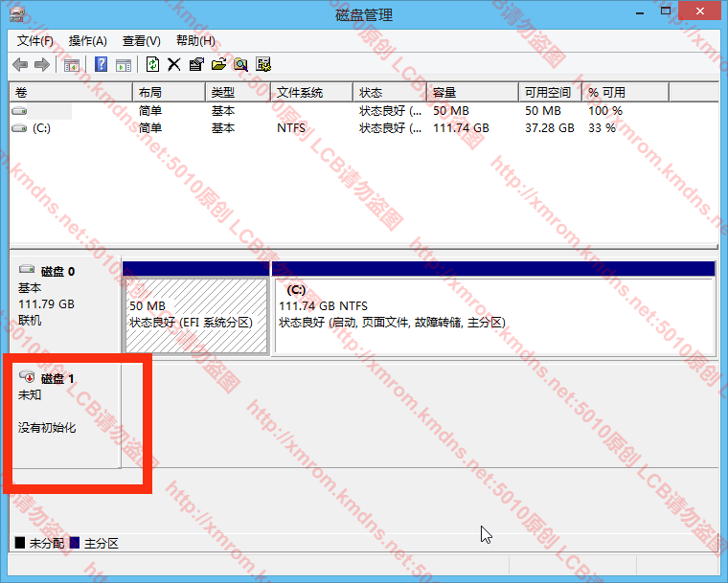Click the show/hide console tree icon
The width and height of the screenshot is (728, 583).
tap(71, 65)
